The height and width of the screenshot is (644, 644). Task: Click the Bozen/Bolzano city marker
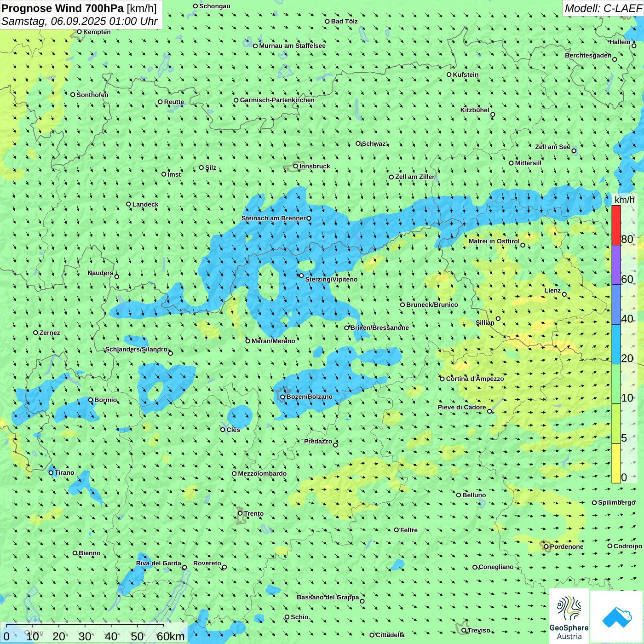(283, 397)
